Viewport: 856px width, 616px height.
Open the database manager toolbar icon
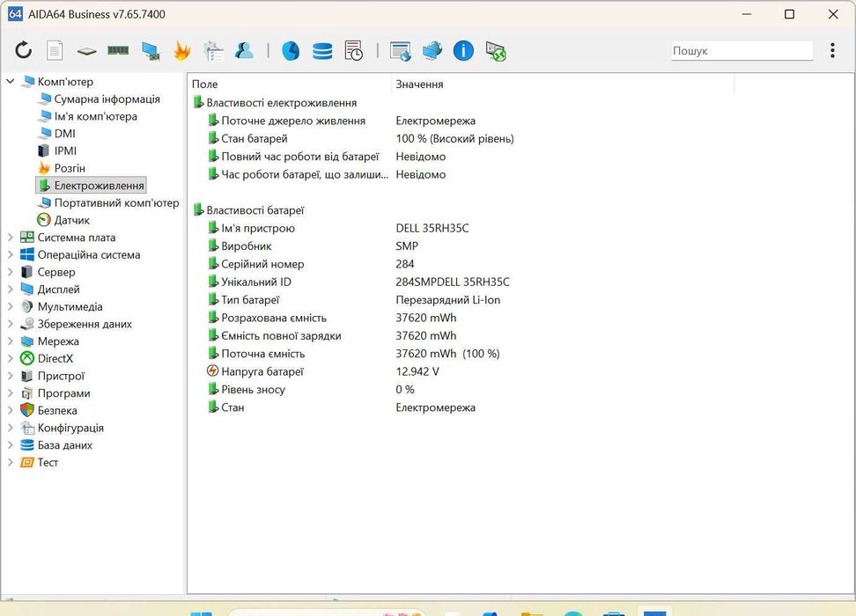(322, 51)
